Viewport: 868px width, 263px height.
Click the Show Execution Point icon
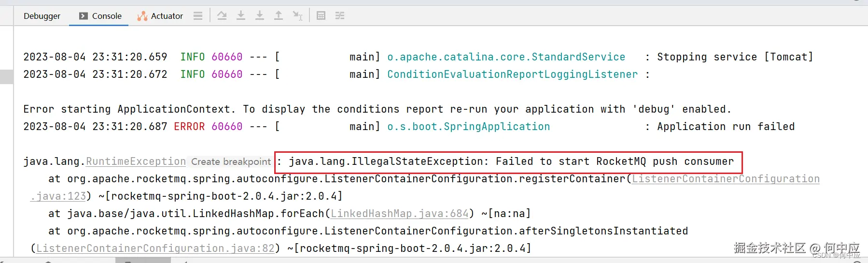pos(222,16)
